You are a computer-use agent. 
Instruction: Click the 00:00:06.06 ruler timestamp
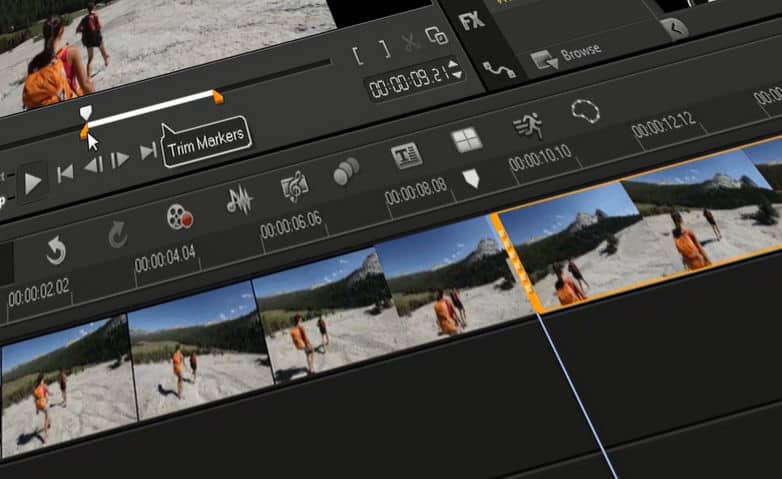(291, 226)
